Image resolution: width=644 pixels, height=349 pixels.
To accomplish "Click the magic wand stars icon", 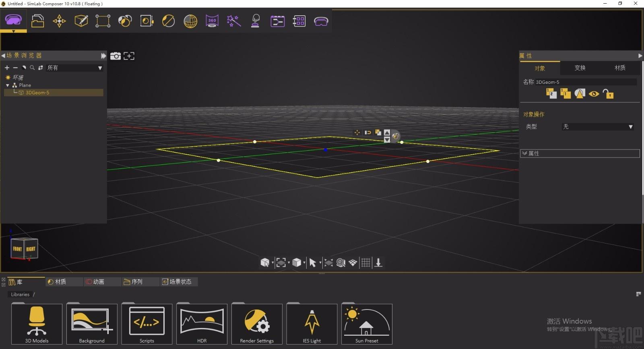I will click(x=234, y=21).
